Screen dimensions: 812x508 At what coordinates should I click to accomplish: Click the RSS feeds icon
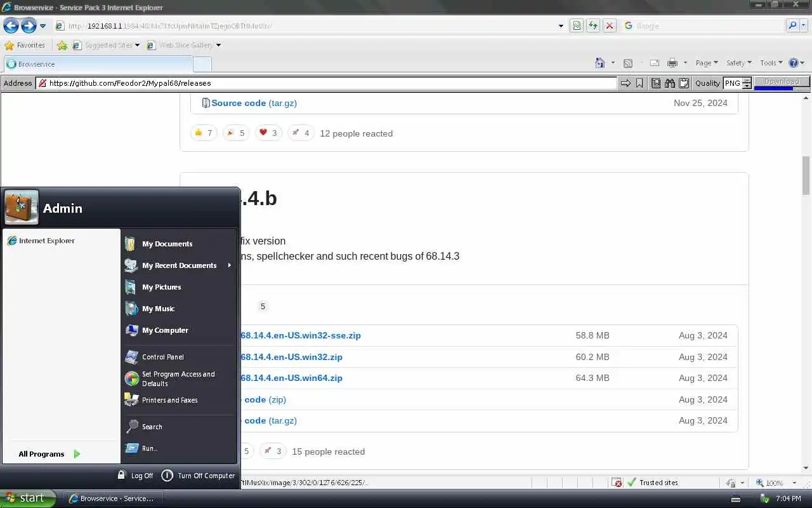tap(627, 63)
